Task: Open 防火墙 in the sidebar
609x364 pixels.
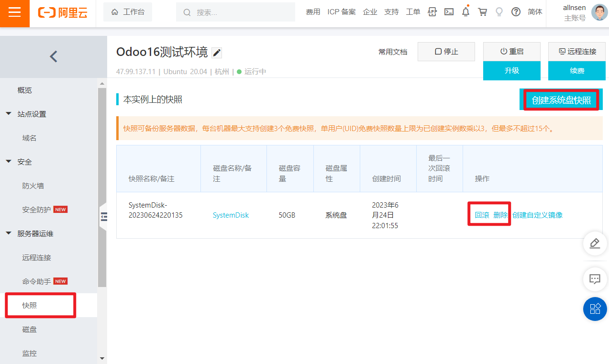Action: tap(33, 186)
